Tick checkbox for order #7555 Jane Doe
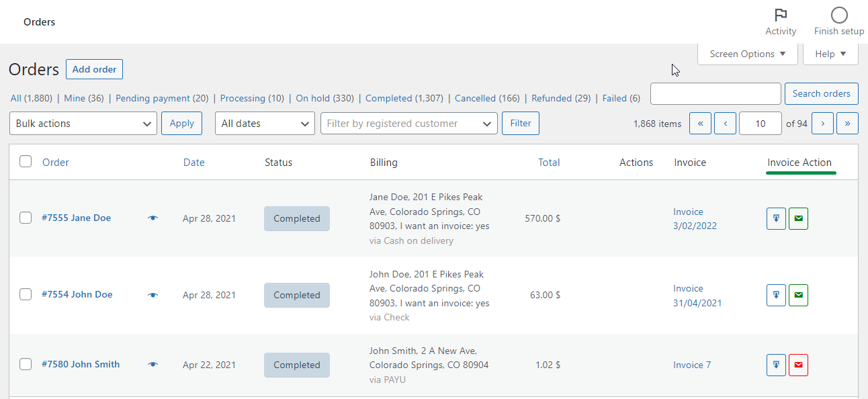The image size is (868, 399). (x=26, y=218)
